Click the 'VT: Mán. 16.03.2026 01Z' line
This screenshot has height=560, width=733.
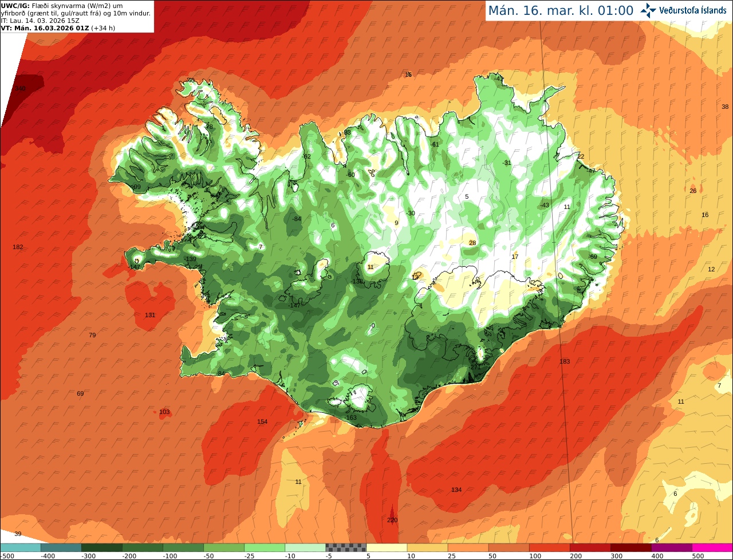pyautogui.click(x=58, y=28)
